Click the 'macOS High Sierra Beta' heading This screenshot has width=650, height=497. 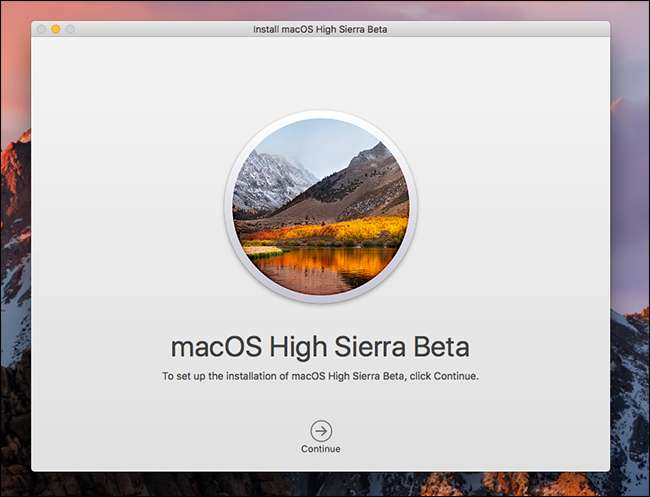(x=320, y=347)
